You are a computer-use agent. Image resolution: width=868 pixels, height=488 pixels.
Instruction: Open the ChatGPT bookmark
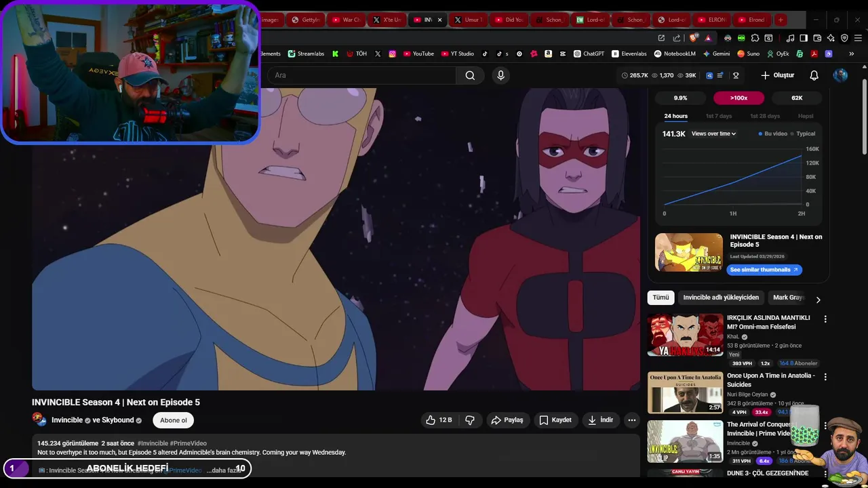click(589, 54)
